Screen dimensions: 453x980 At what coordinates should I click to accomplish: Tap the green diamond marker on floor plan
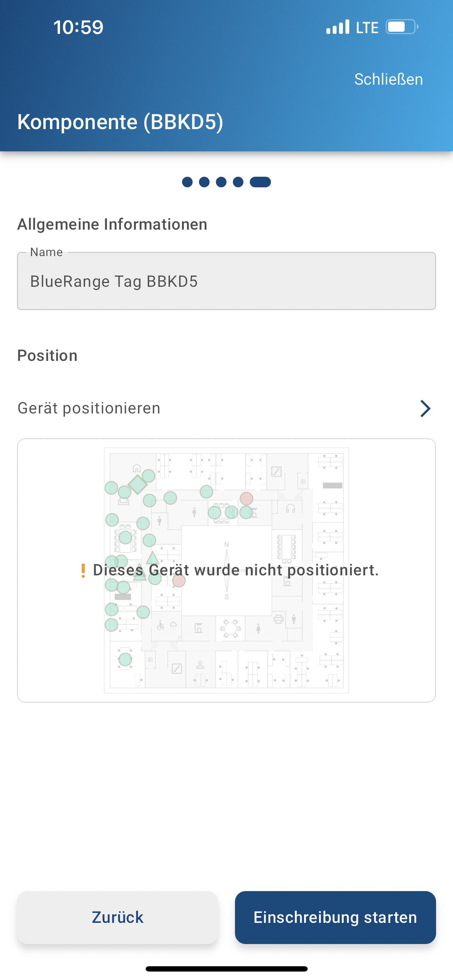click(137, 484)
